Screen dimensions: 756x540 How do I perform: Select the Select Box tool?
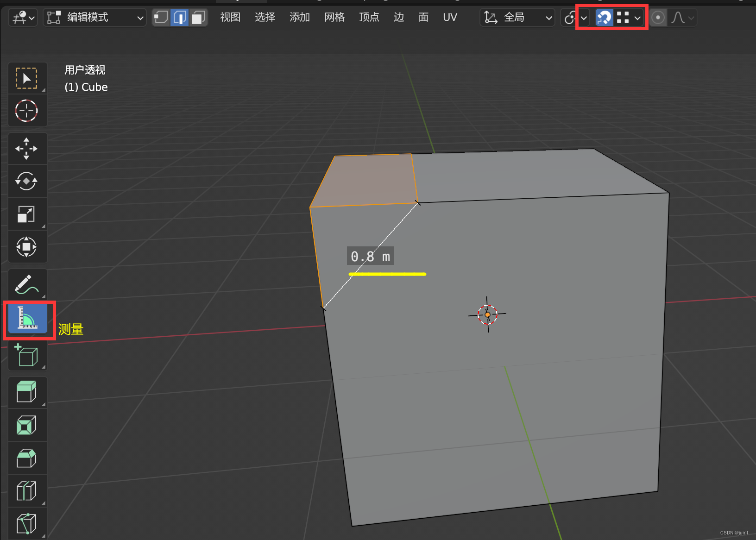(x=27, y=78)
